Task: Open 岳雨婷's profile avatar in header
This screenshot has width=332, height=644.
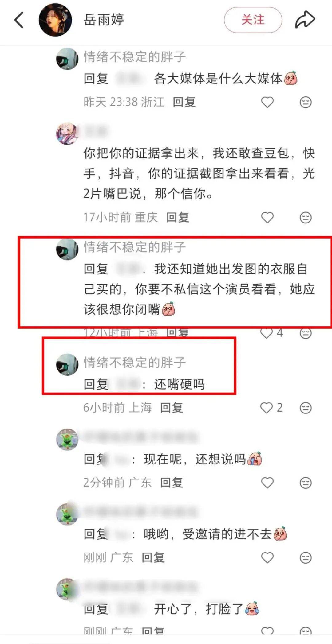Action: (55, 20)
